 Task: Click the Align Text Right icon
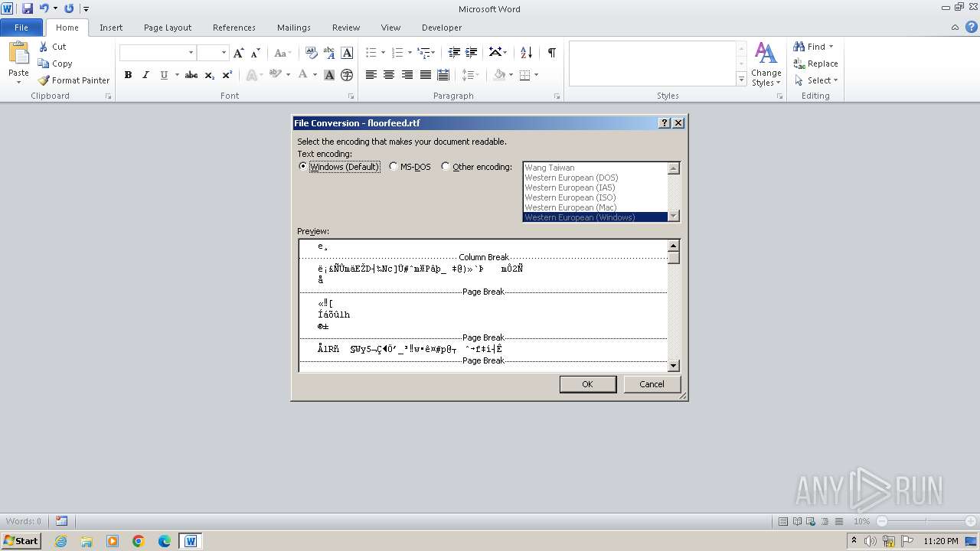407,75
